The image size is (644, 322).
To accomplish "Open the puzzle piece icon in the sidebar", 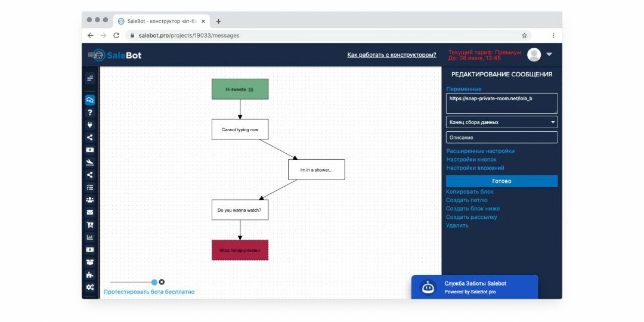I will (x=90, y=275).
